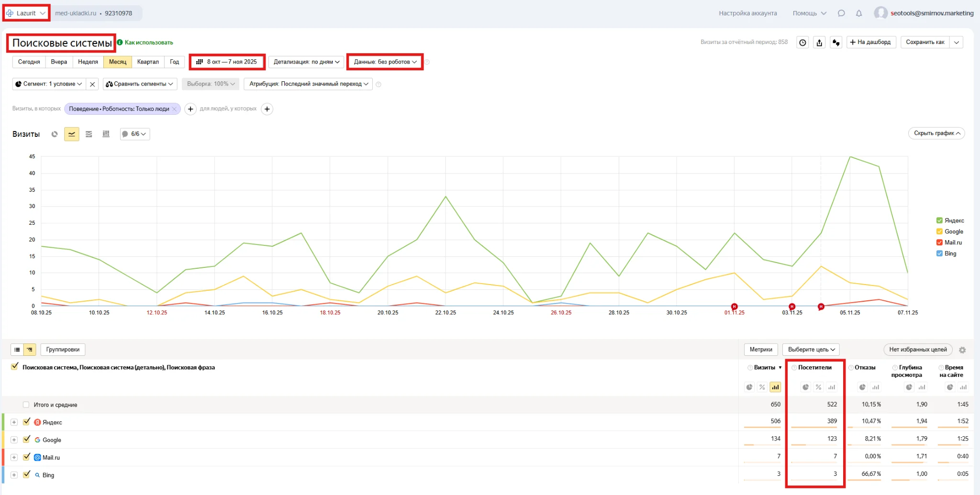Open notifications bell icon
This screenshot has width=980, height=495.
click(x=859, y=13)
